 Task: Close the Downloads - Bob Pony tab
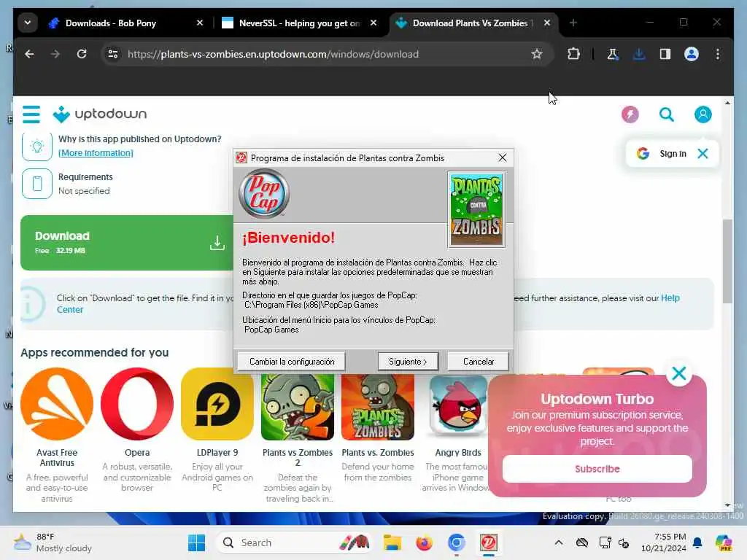(200, 23)
